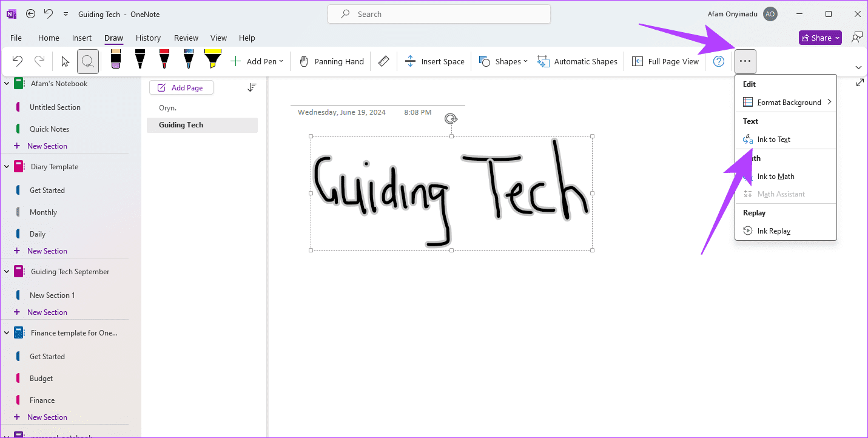868x438 pixels.
Task: Click the page sort icon above Oryn
Action: point(252,87)
